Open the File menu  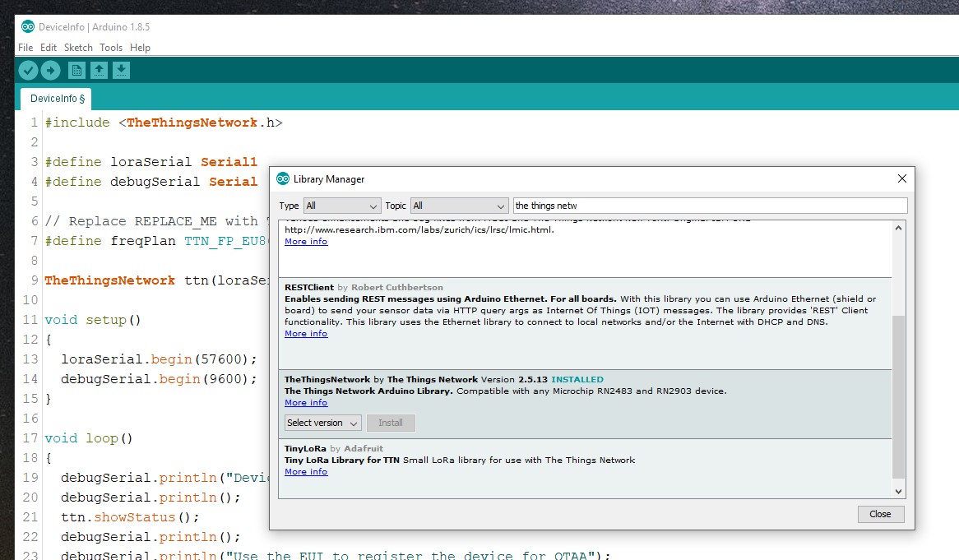pyautogui.click(x=25, y=48)
